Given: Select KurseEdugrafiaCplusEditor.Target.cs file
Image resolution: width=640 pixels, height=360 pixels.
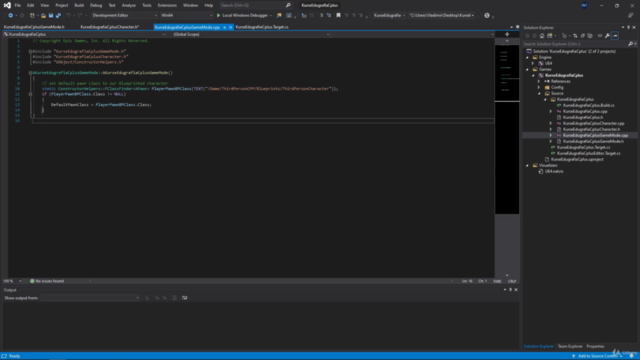Looking at the screenshot, I should (588, 153).
